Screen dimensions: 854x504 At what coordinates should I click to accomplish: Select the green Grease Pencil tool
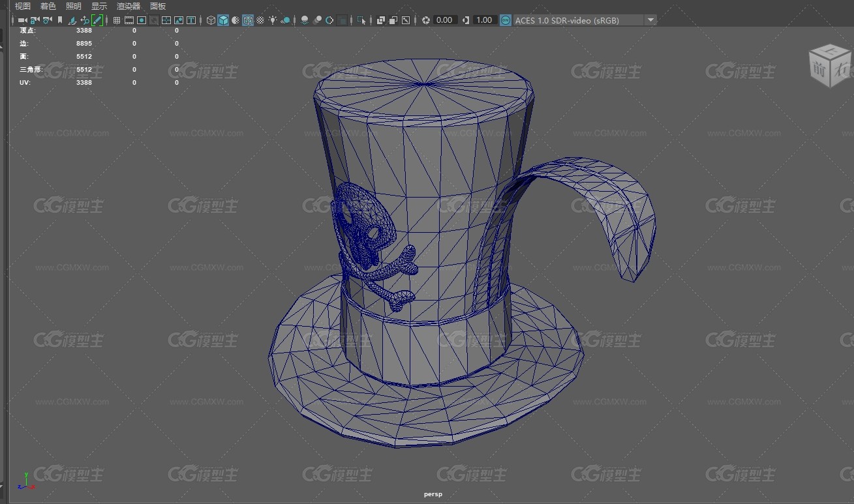97,20
